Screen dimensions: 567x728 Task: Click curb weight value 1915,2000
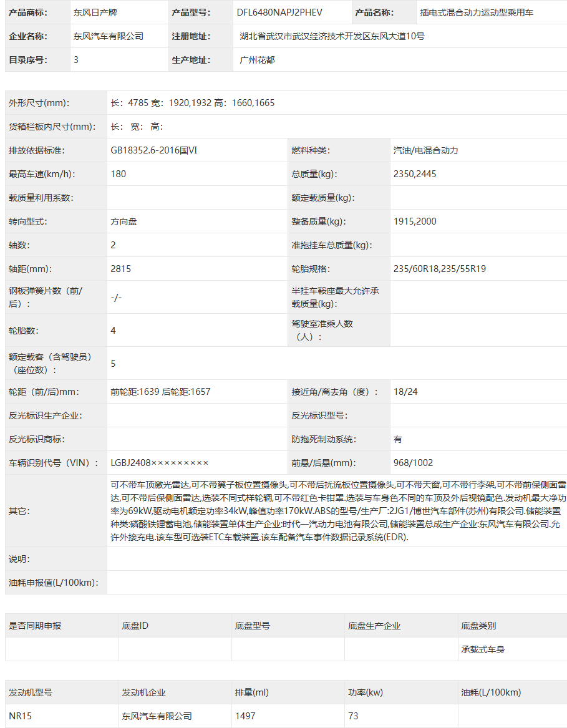point(415,221)
